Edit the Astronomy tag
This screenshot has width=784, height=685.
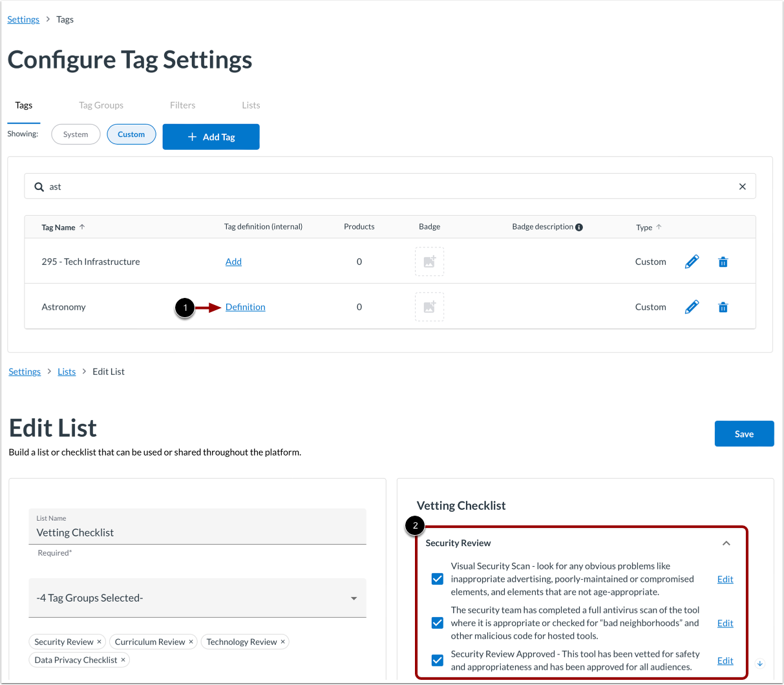point(692,307)
